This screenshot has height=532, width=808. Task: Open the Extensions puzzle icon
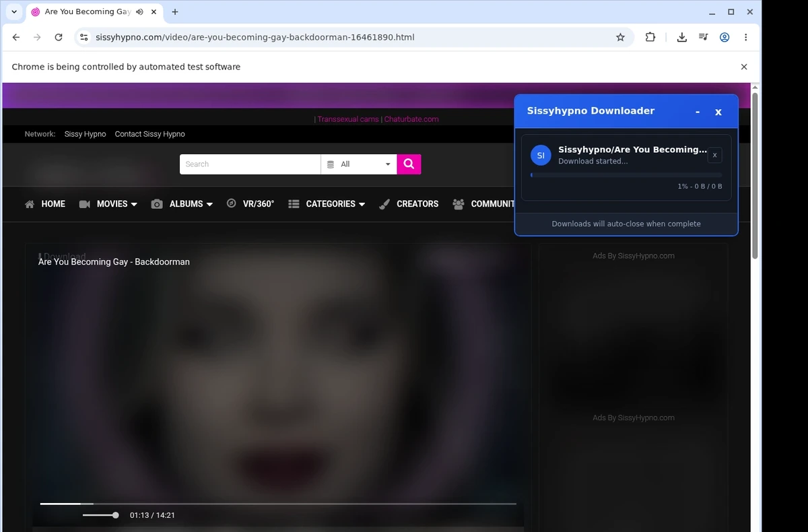[650, 37]
